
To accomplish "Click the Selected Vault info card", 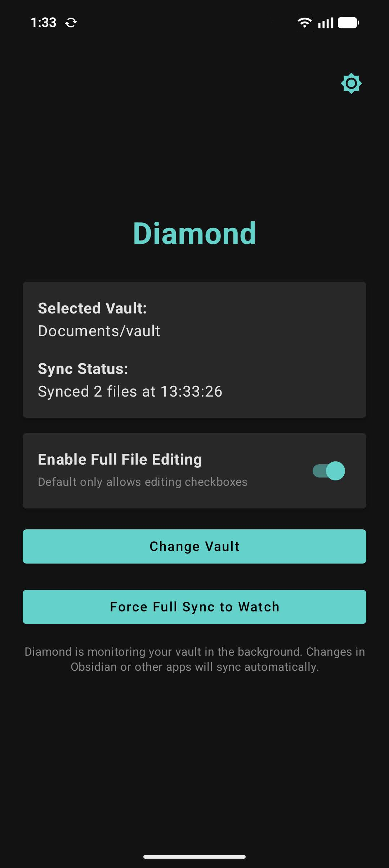I will click(194, 349).
